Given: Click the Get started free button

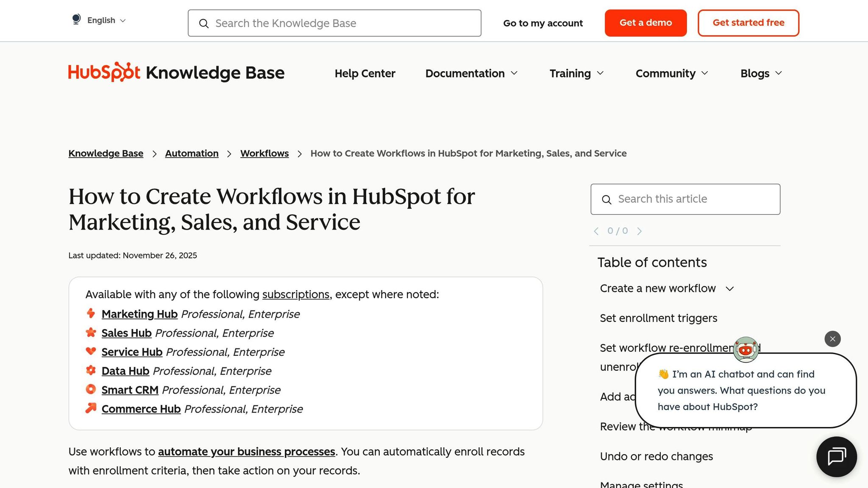Looking at the screenshot, I should pyautogui.click(x=748, y=22).
